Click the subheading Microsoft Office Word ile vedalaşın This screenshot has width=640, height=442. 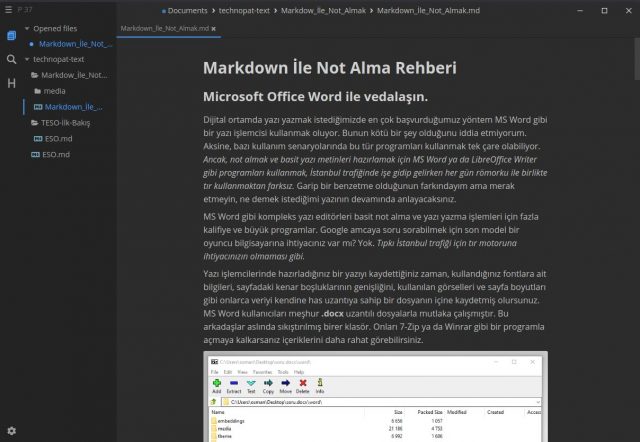(x=316, y=97)
